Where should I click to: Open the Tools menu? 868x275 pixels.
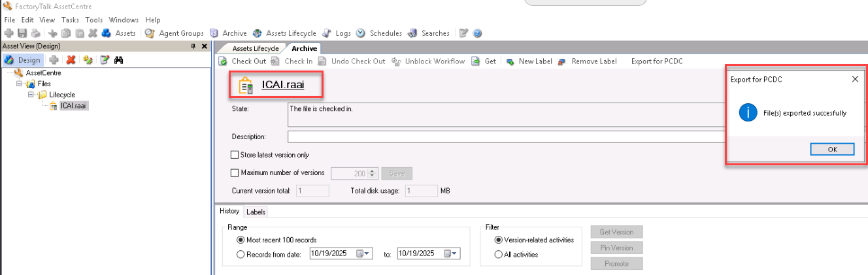94,20
